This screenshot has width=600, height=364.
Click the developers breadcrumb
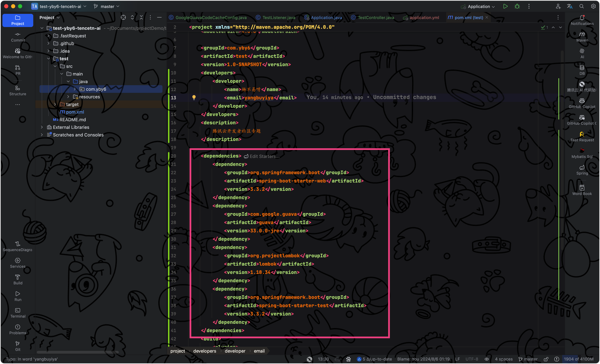click(x=205, y=351)
